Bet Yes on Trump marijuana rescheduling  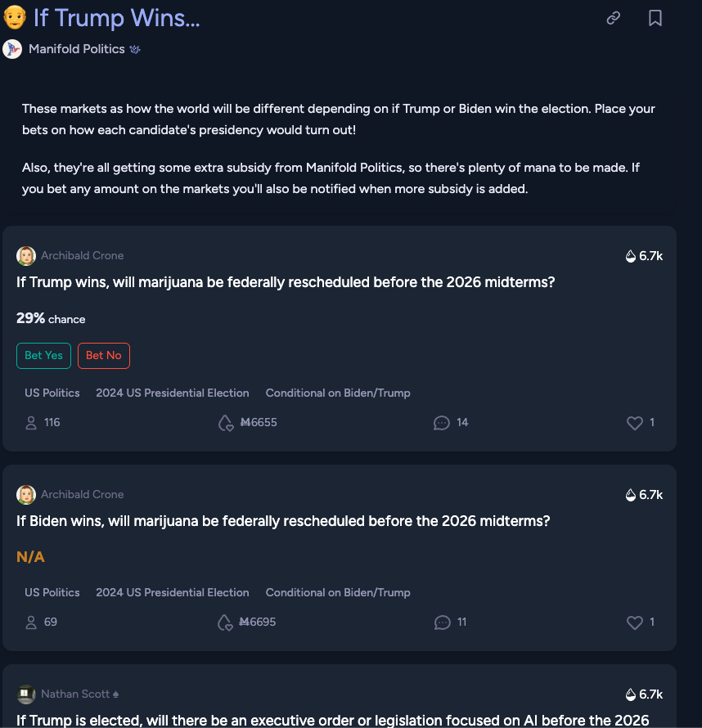click(43, 355)
